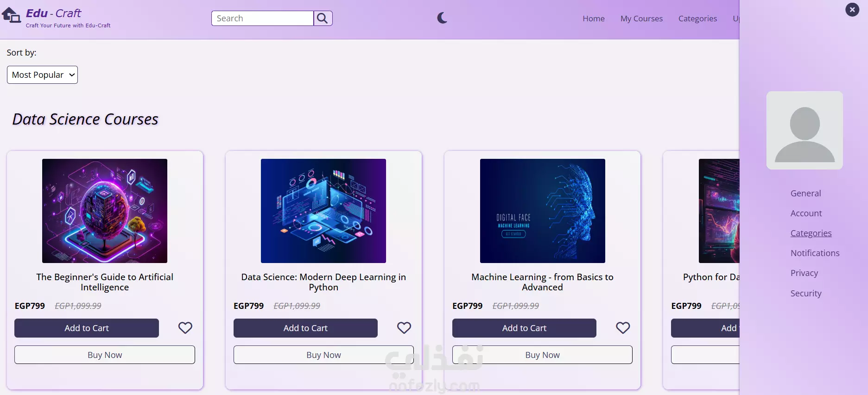
Task: Add Beginner's Guide to AI to wishlist
Action: point(185,328)
